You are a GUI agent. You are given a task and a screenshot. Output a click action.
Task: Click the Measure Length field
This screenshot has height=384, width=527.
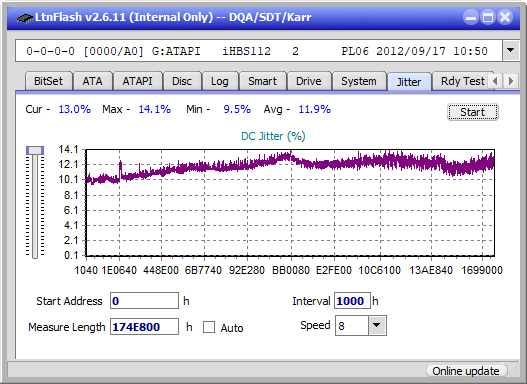[x=144, y=327]
